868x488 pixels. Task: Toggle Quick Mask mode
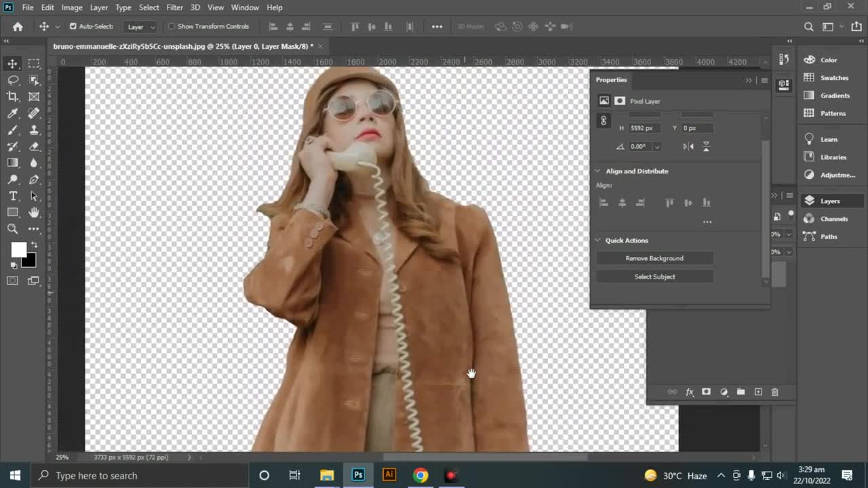13,281
